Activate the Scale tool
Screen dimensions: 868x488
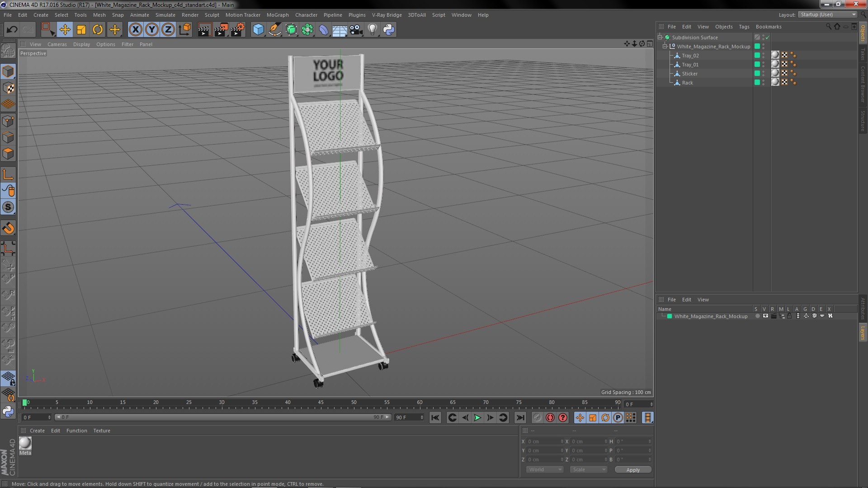81,30
